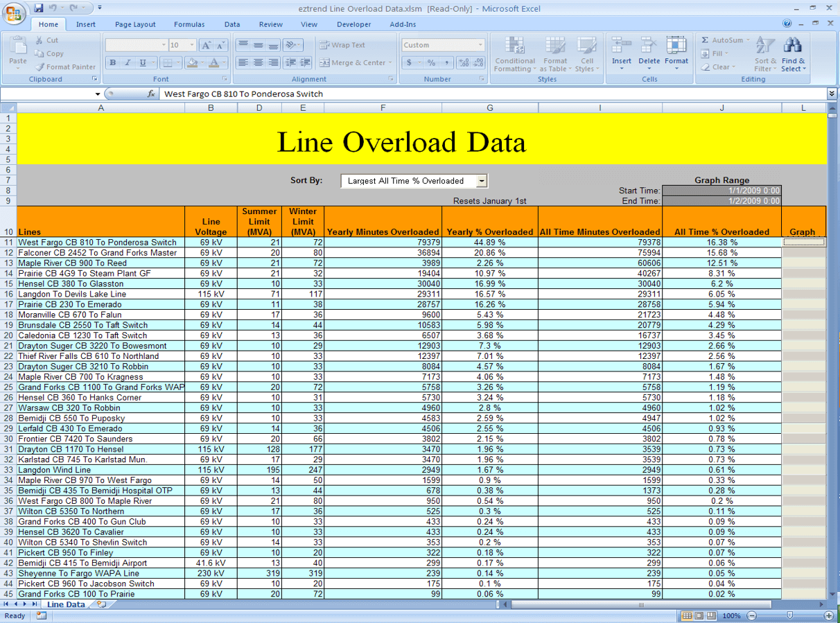Image resolution: width=840 pixels, height=623 pixels.
Task: Save the workbook from the Quick Access toolbar
Action: click(x=39, y=8)
